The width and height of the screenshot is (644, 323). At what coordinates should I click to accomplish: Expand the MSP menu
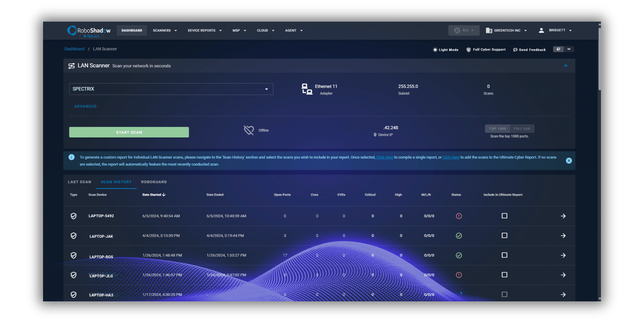[239, 31]
